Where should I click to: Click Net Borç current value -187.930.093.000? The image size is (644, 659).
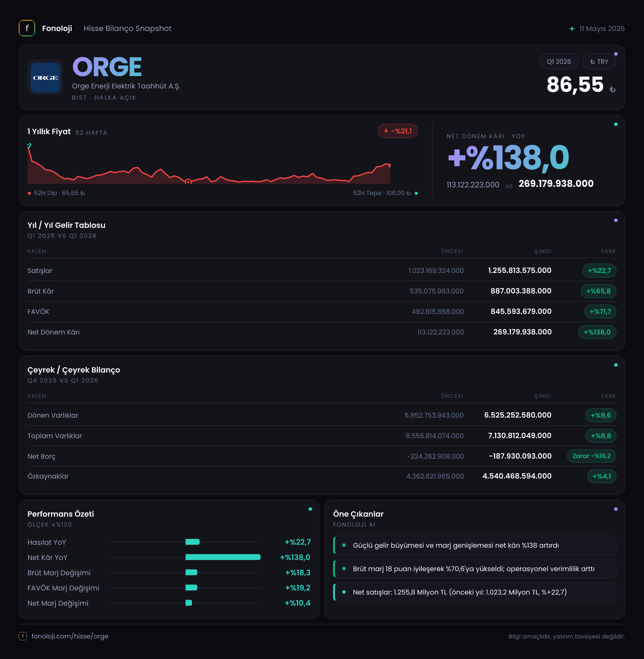[x=520, y=456]
